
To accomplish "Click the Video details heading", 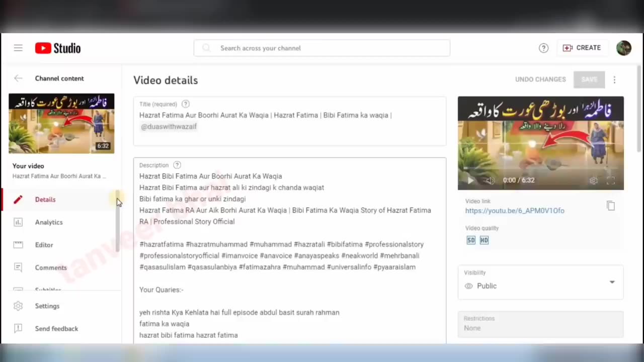I will tap(166, 80).
